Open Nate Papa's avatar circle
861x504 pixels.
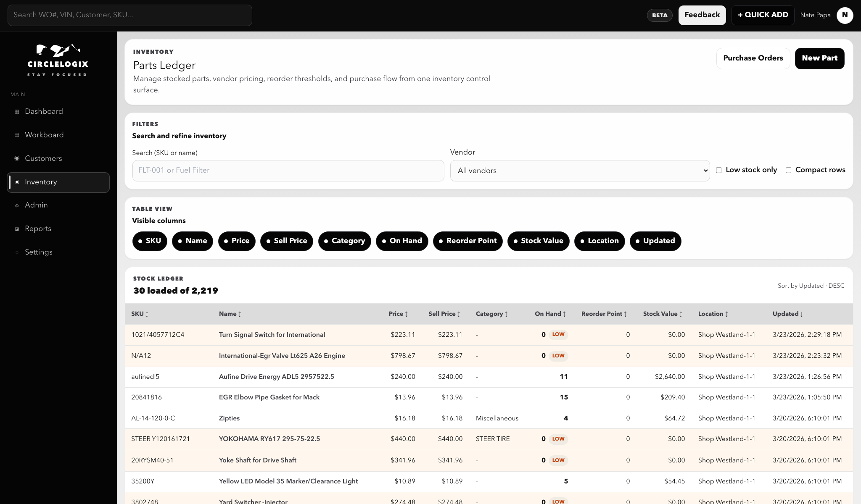tap(845, 15)
